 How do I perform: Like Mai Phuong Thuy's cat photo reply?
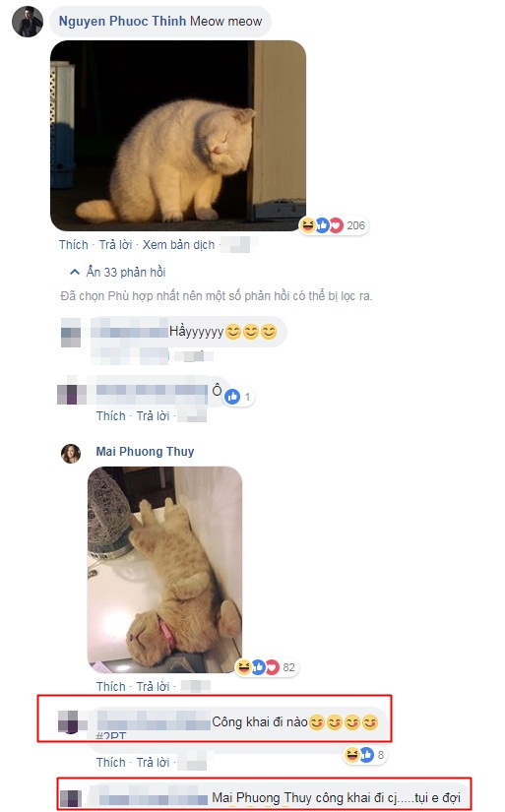point(111,687)
